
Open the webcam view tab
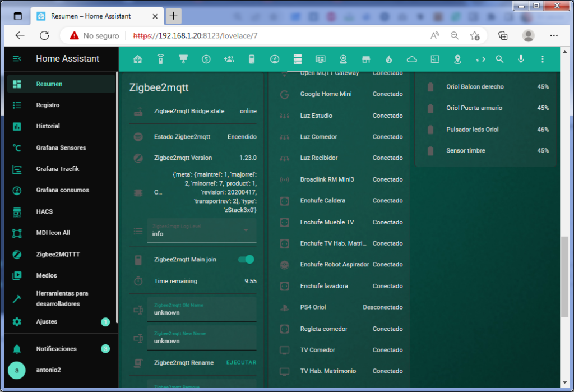[343, 59]
